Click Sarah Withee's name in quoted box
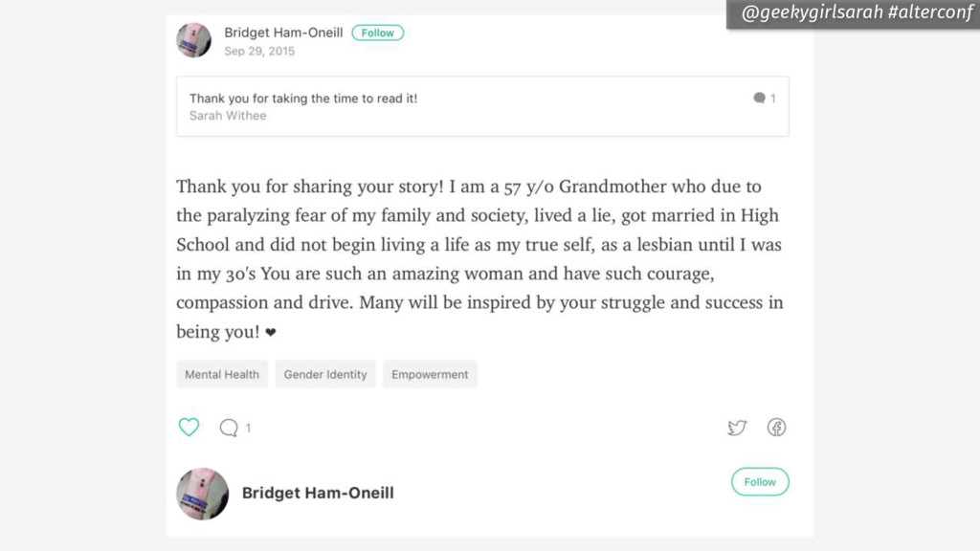The width and height of the screenshot is (980, 551). (228, 116)
